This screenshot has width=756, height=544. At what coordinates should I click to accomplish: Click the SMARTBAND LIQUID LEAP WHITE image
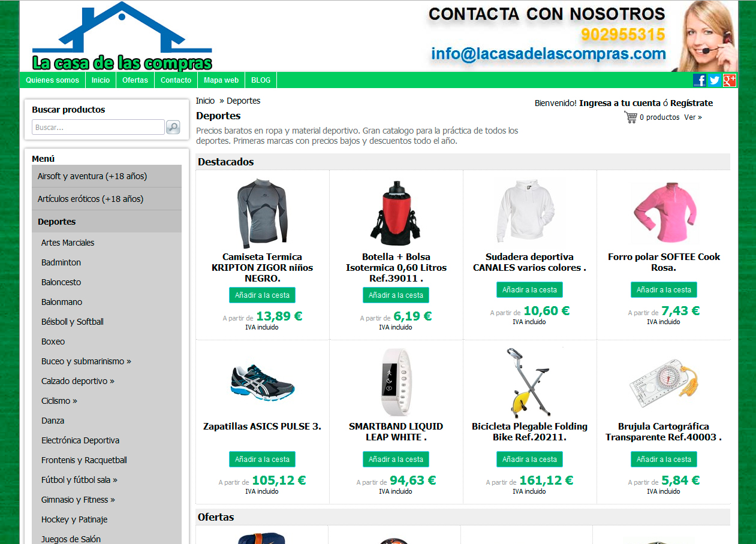pos(396,383)
